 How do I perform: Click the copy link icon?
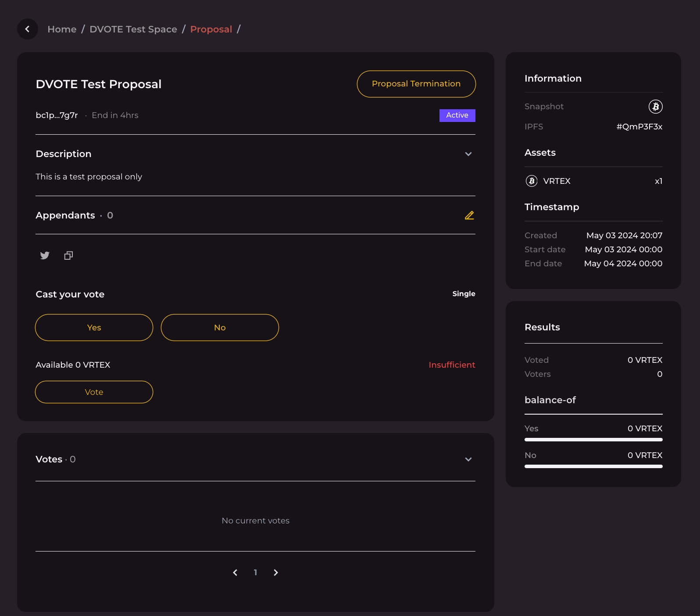[68, 255]
